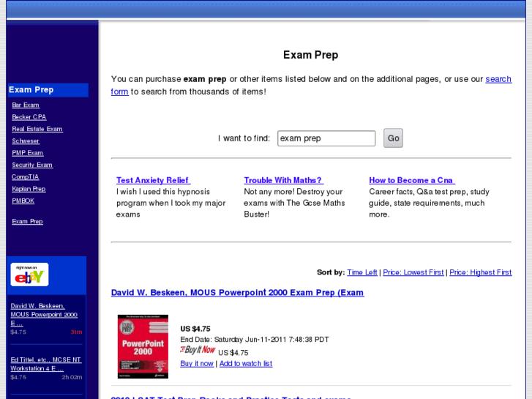Click the Go search button
The image size is (532, 399).
point(393,138)
